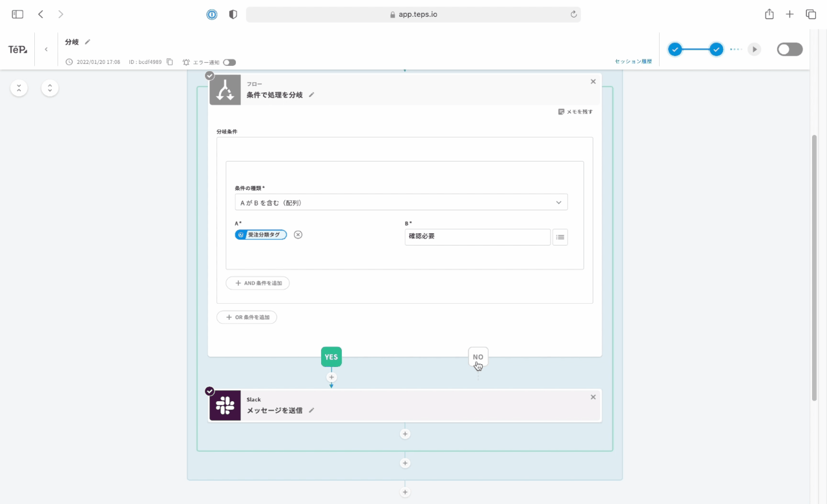The width and height of the screenshot is (827, 504).
Task: Select the NO branch
Action: (x=477, y=357)
